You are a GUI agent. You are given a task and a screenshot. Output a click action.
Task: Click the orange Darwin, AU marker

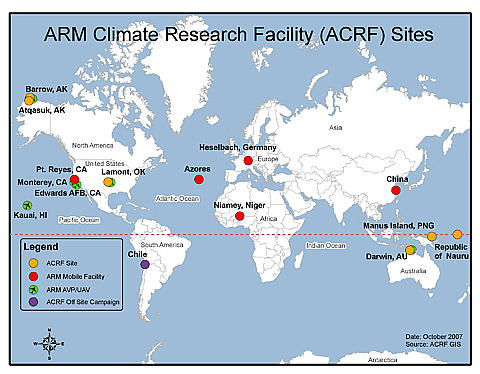click(410, 250)
